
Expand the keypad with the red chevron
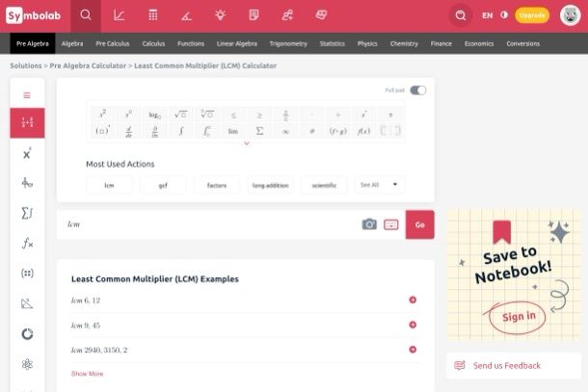(247, 144)
